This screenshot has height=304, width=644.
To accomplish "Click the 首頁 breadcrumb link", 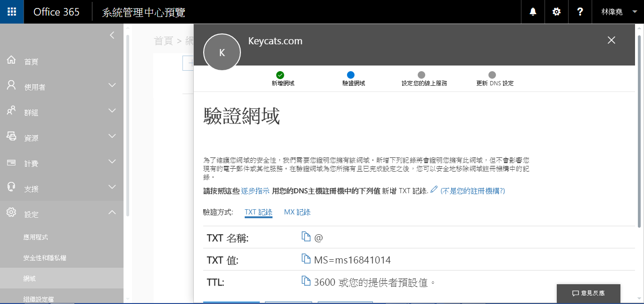I will (x=164, y=41).
